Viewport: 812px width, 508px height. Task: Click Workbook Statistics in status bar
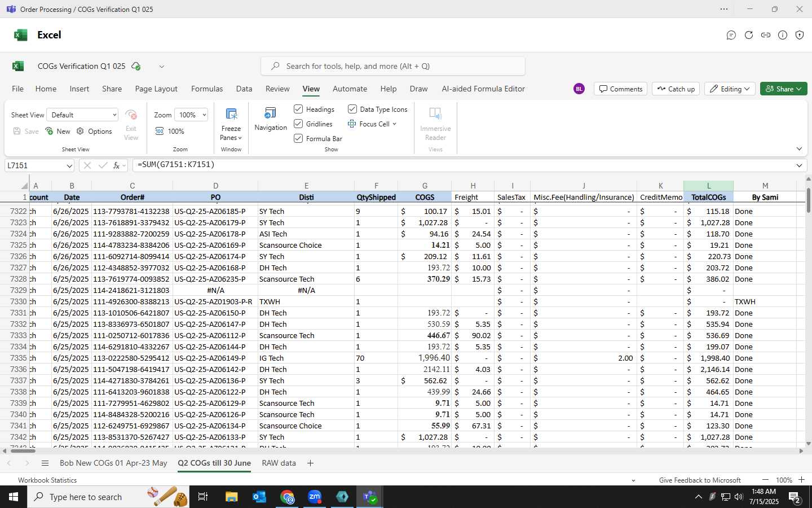(47, 480)
